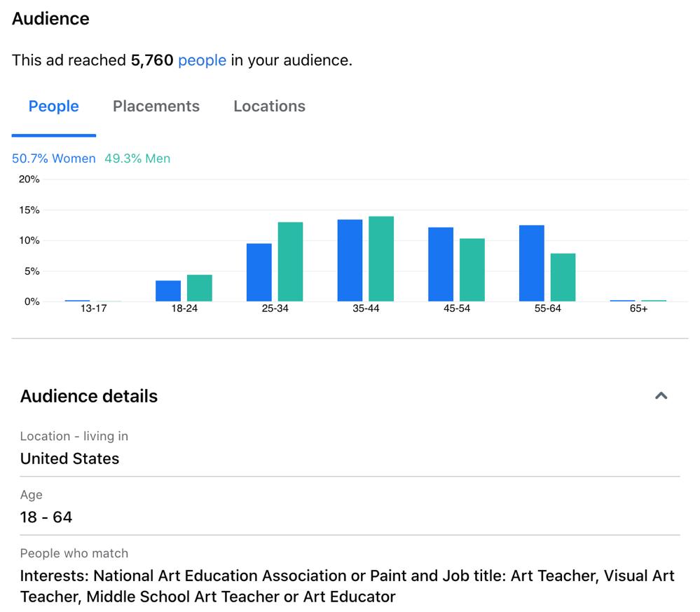
Task: Select the green men bar for 55-64
Action: [x=563, y=277]
